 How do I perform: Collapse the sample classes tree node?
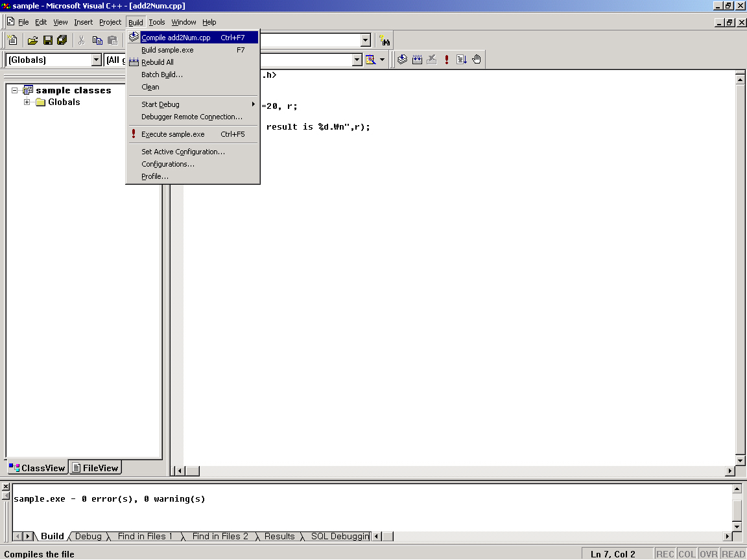click(15, 90)
